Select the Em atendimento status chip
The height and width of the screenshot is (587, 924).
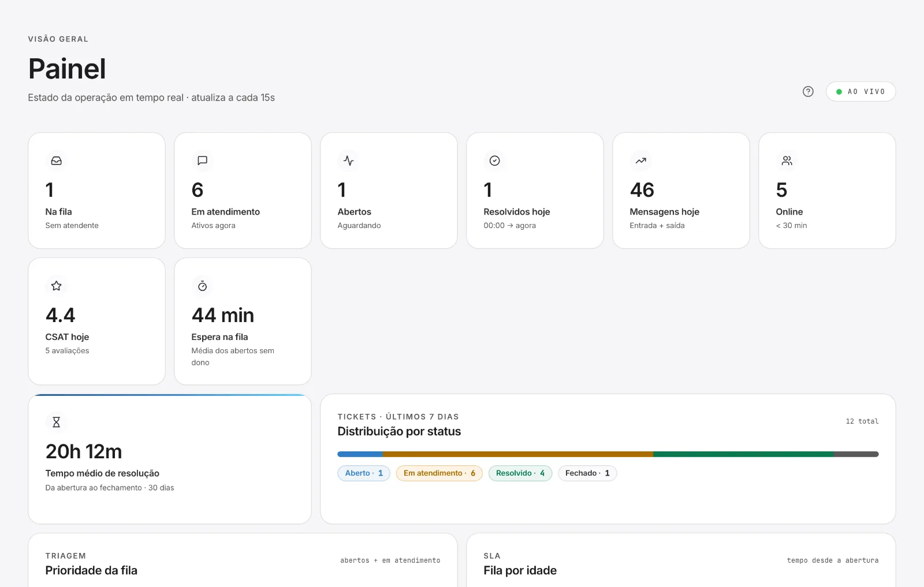click(x=439, y=473)
